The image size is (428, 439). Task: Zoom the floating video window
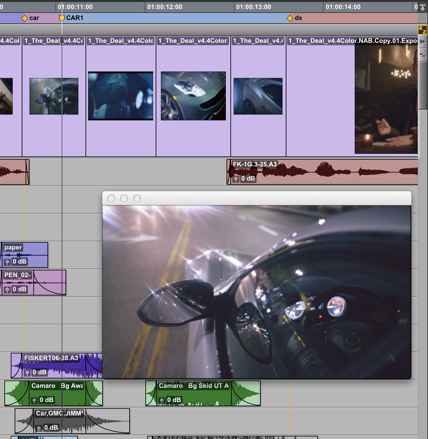(x=137, y=198)
